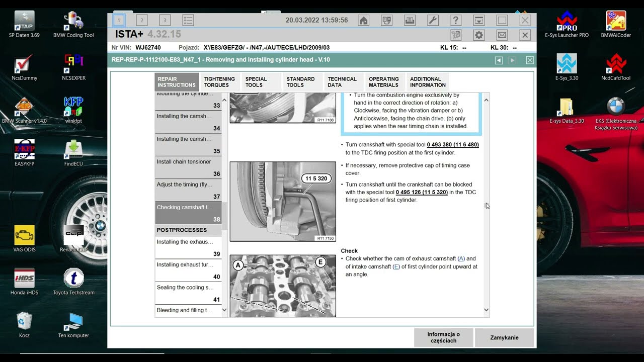
Task: Click the step list scrollbar thumb
Action: (x=224, y=216)
